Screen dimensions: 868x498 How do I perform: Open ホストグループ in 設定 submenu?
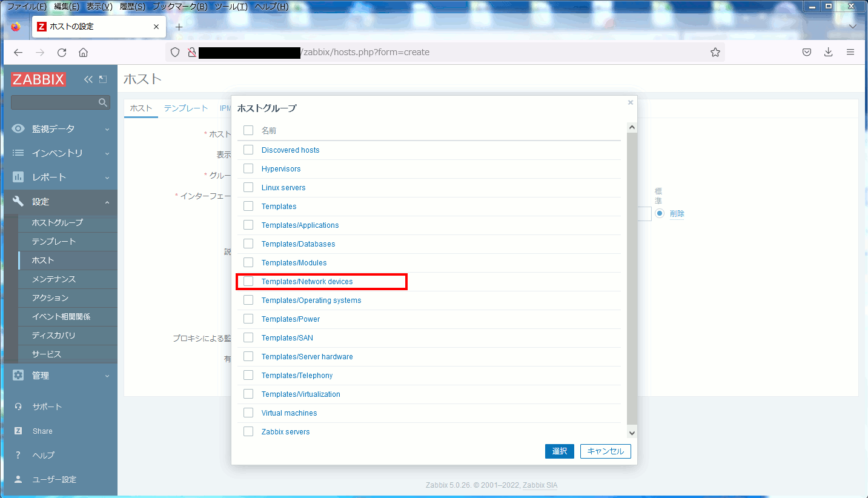click(58, 222)
